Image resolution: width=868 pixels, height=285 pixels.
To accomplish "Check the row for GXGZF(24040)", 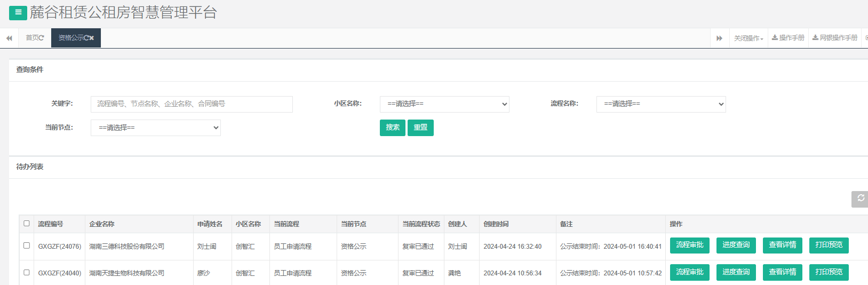I will pyautogui.click(x=27, y=273).
